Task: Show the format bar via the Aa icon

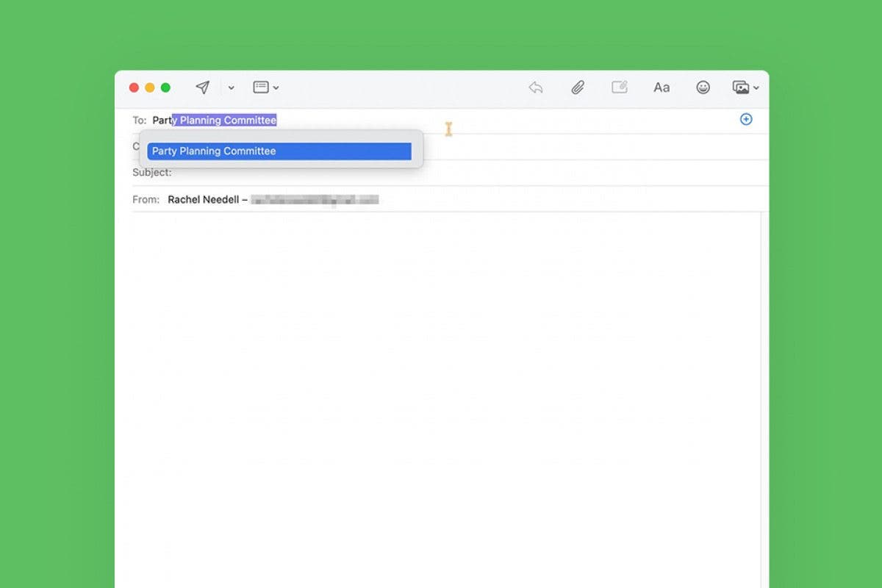Action: pos(661,87)
